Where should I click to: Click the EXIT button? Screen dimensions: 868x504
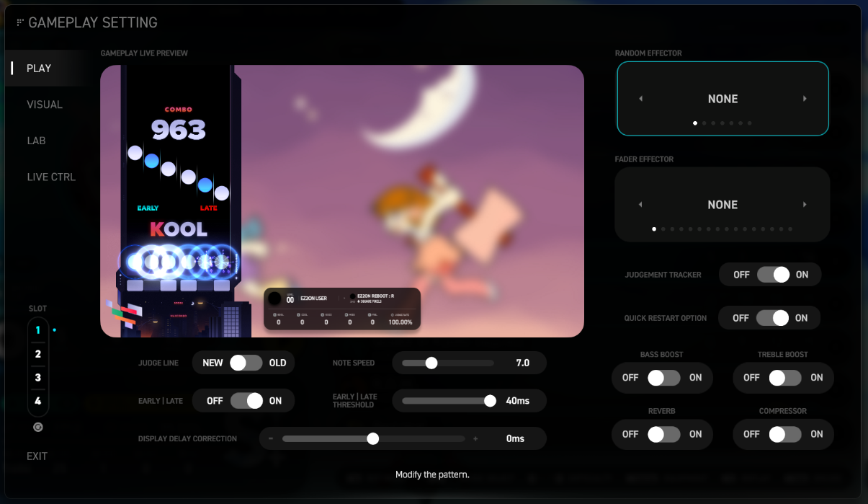[x=37, y=456]
